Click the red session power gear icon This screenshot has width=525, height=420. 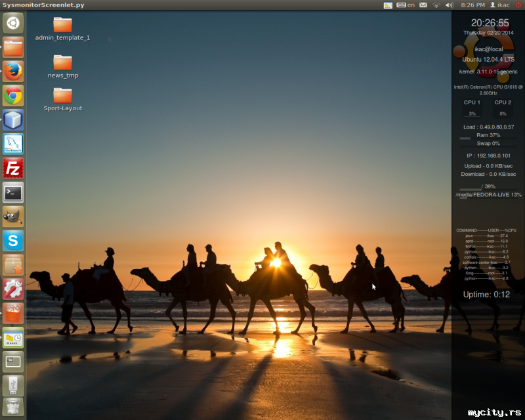coord(518,5)
